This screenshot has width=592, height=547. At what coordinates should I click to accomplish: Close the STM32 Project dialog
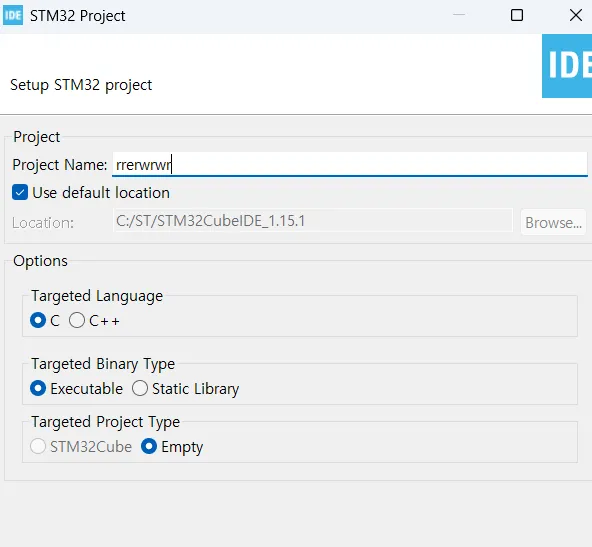coord(575,15)
